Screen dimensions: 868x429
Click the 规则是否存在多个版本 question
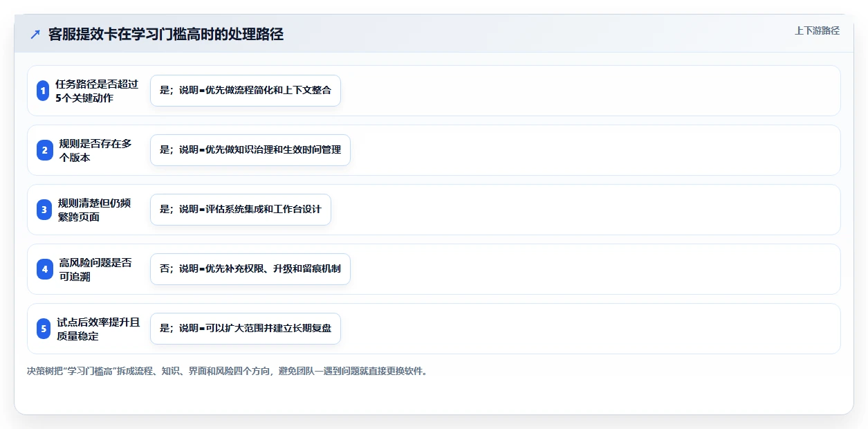pyautogui.click(x=95, y=150)
